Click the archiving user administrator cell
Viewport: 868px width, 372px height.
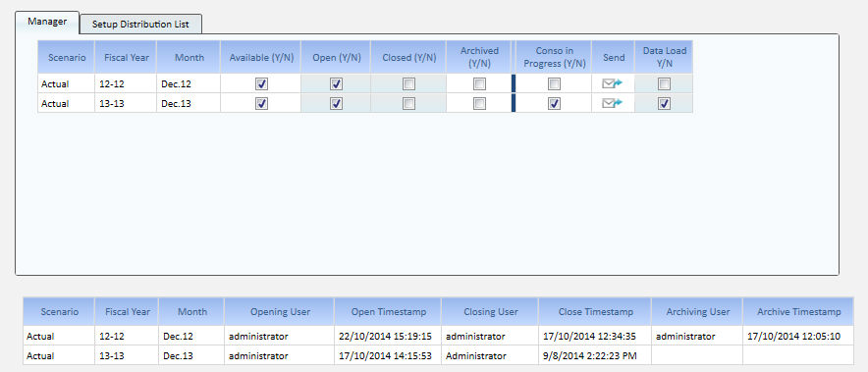tap(698, 336)
